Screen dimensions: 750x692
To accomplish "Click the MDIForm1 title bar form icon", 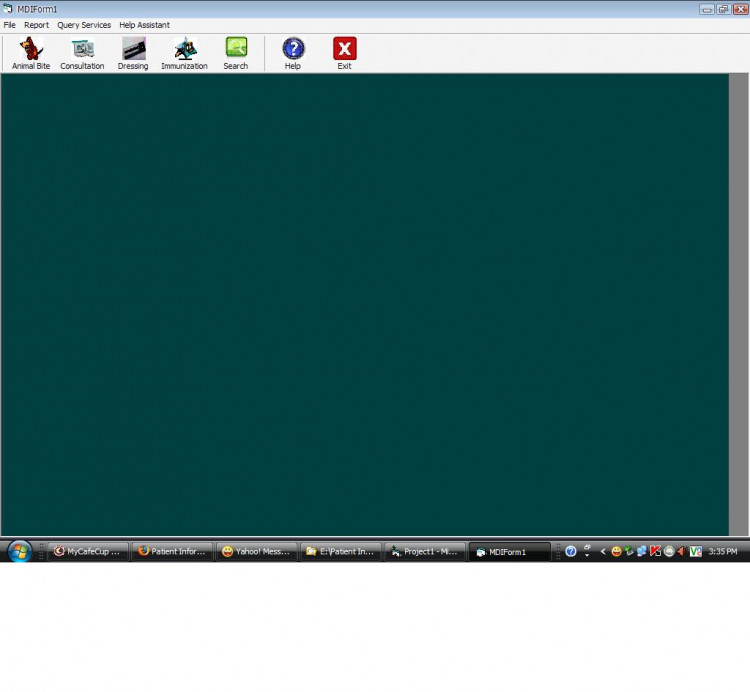I will click(8, 9).
